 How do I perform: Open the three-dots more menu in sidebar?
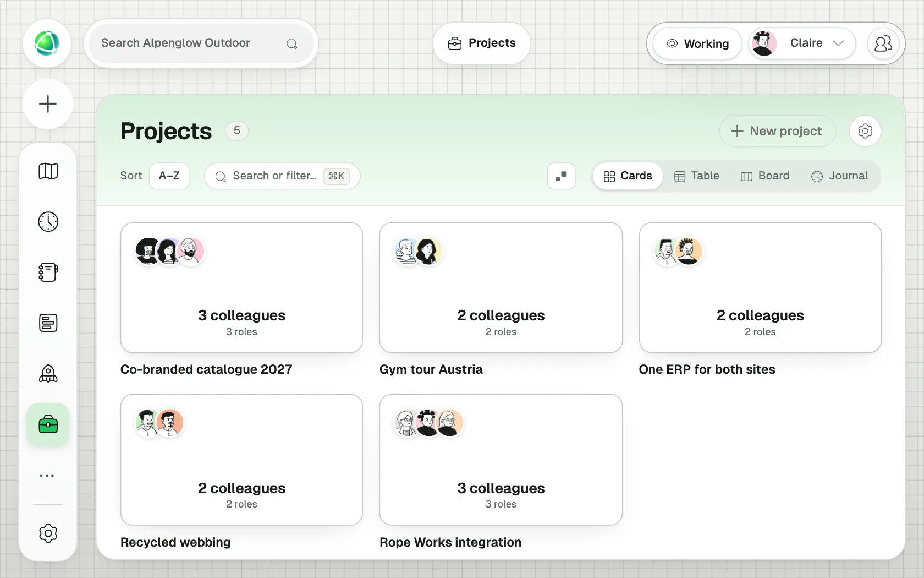(x=47, y=475)
